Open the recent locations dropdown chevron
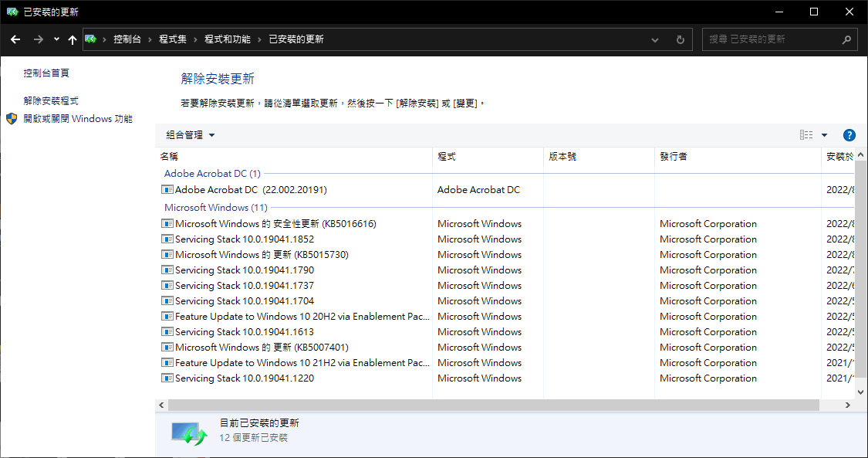 pyautogui.click(x=56, y=39)
